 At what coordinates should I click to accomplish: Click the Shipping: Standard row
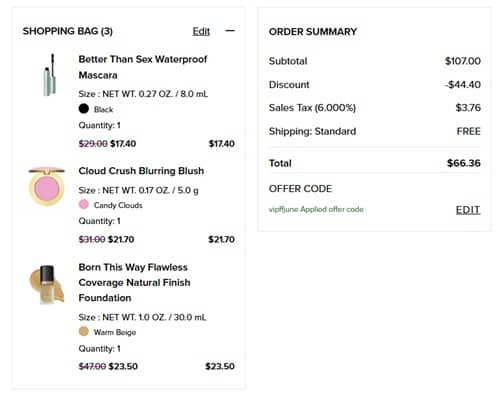point(375,131)
